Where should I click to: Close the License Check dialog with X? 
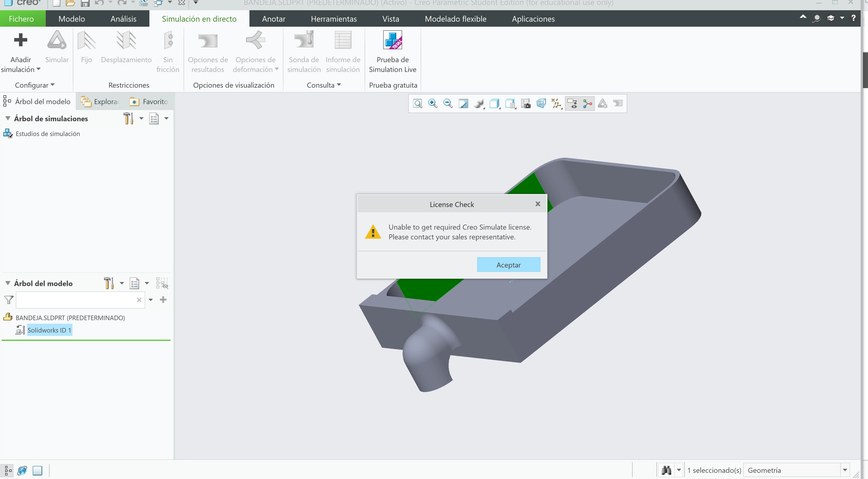coord(538,204)
